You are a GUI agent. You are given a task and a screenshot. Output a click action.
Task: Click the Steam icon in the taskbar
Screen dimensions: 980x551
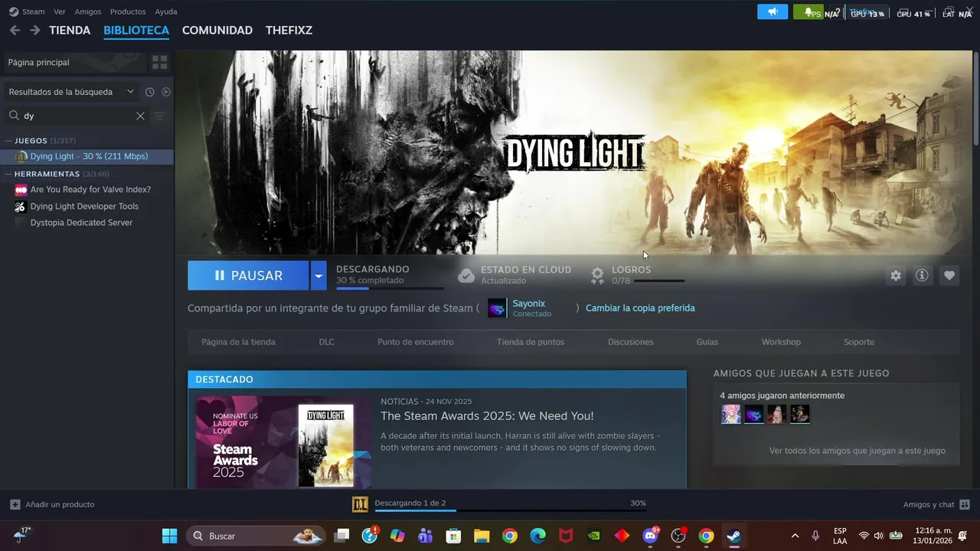733,536
